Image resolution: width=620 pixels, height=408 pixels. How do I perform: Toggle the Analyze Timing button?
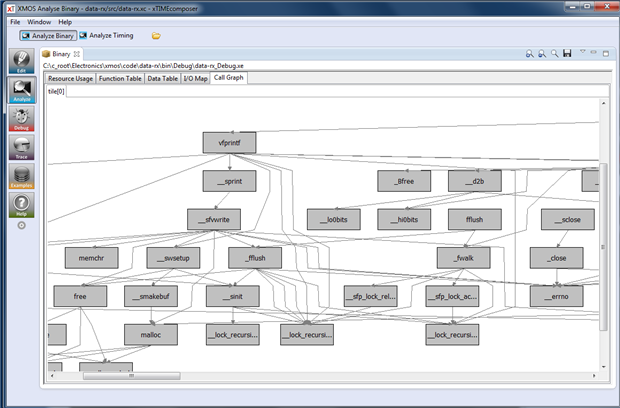tap(106, 36)
